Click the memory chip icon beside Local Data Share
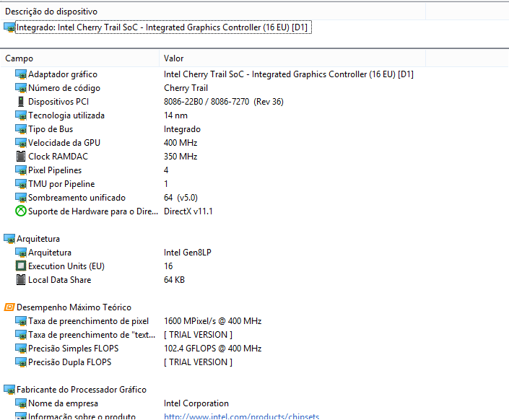The width and height of the screenshot is (509, 420). click(21, 280)
